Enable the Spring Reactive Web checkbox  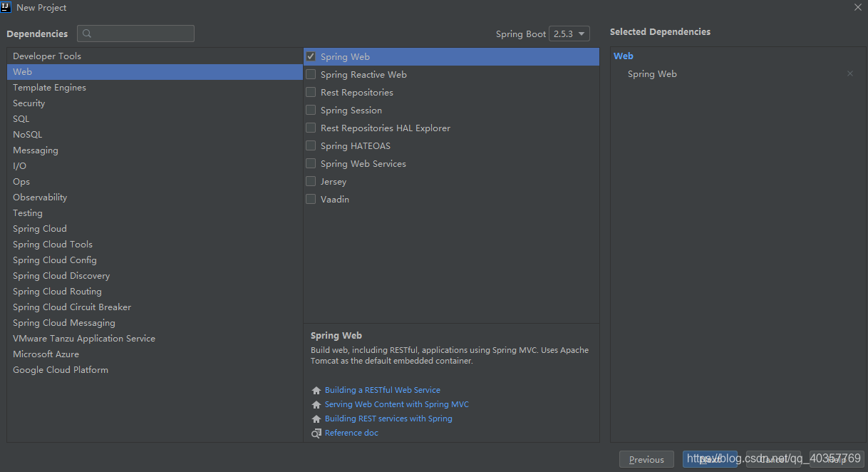[x=311, y=74]
